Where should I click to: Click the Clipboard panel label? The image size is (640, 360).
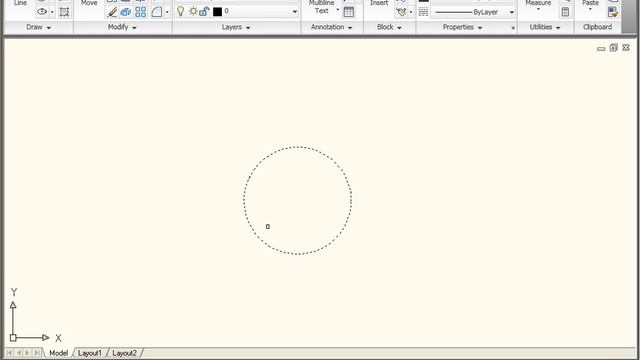598,27
